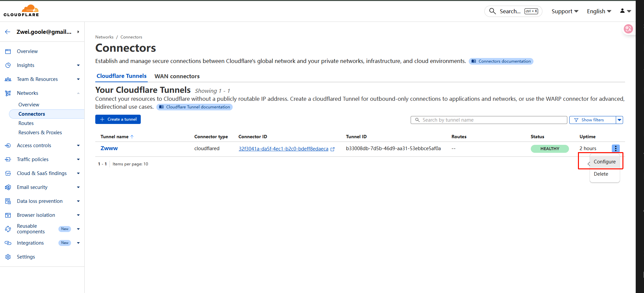Viewport: 644px width, 293px height.
Task: Click the Browser isolation icon
Action: click(x=8, y=215)
